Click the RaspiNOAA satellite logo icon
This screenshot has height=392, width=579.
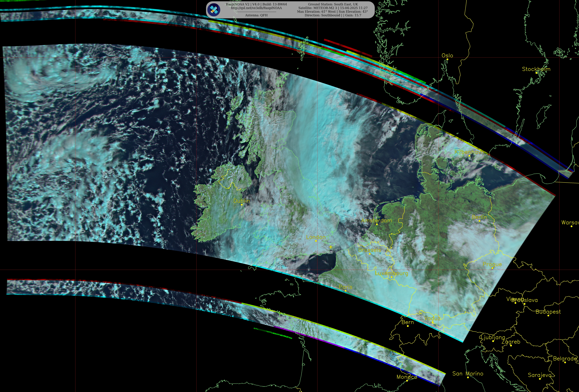214,10
